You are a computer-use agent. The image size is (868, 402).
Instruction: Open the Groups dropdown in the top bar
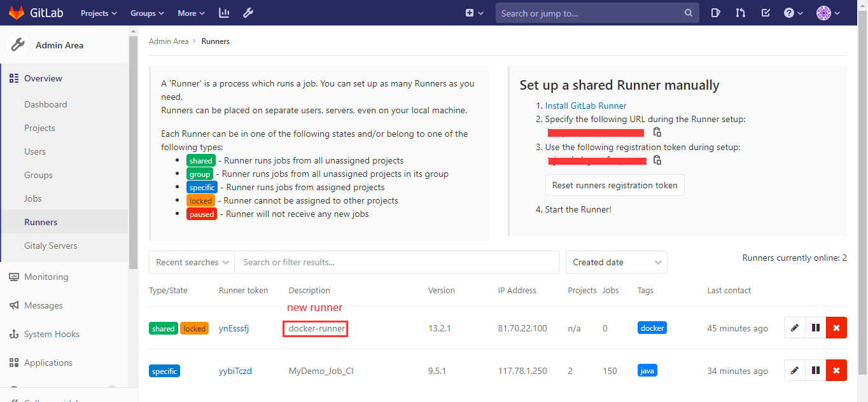147,13
